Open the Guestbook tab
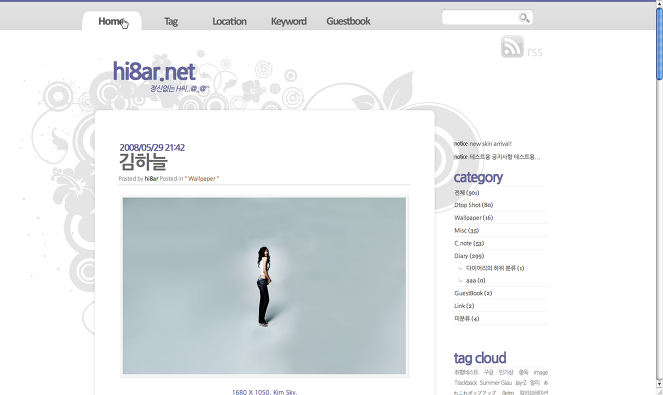Screen dimensions: 663x395 click(348, 21)
